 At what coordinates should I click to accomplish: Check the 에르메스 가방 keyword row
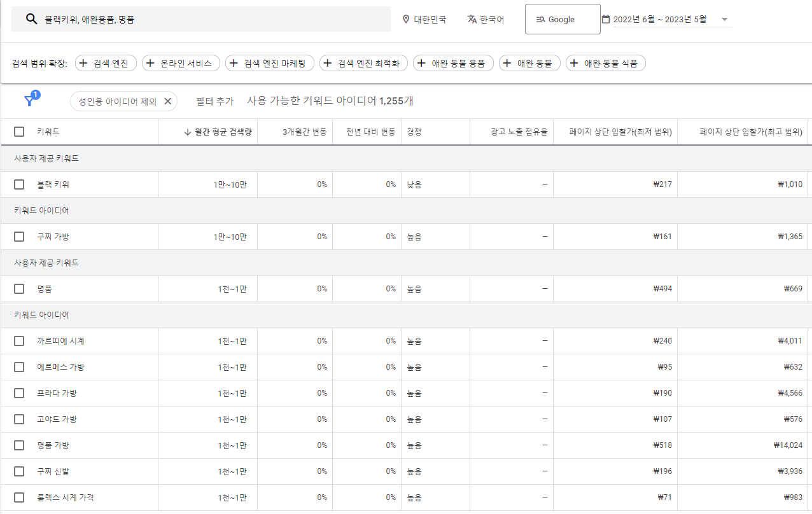pos(19,367)
